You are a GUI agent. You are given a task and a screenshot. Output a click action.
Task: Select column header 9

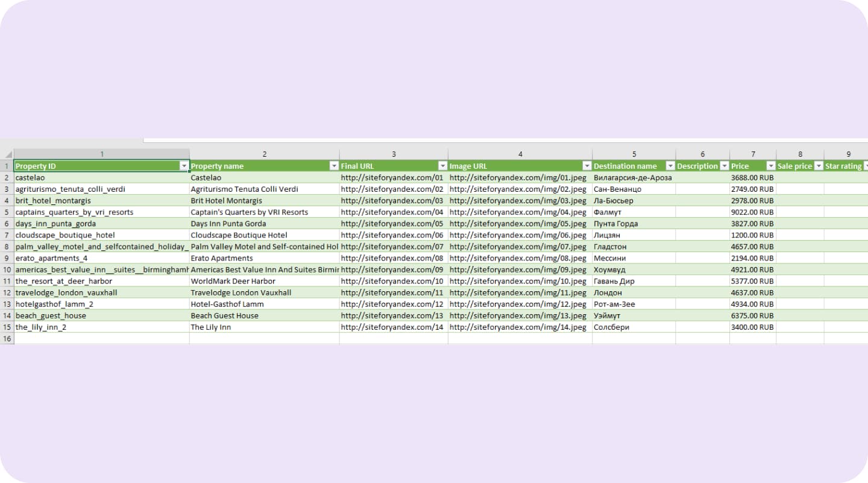[x=846, y=154]
